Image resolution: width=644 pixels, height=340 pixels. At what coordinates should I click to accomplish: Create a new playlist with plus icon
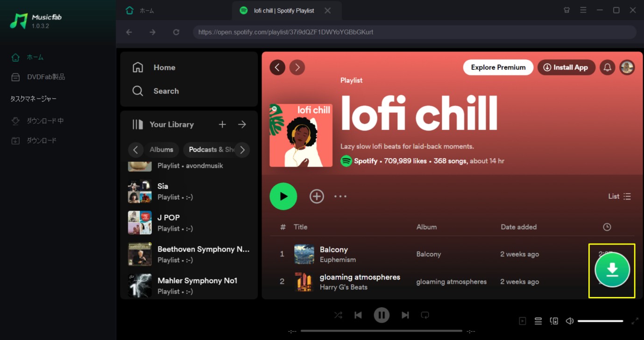click(x=222, y=124)
